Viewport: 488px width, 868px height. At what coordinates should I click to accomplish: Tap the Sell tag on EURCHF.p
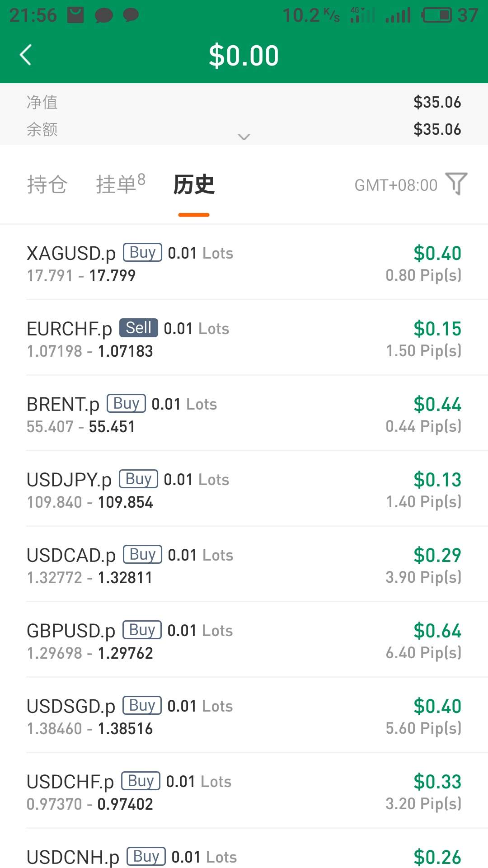click(138, 328)
